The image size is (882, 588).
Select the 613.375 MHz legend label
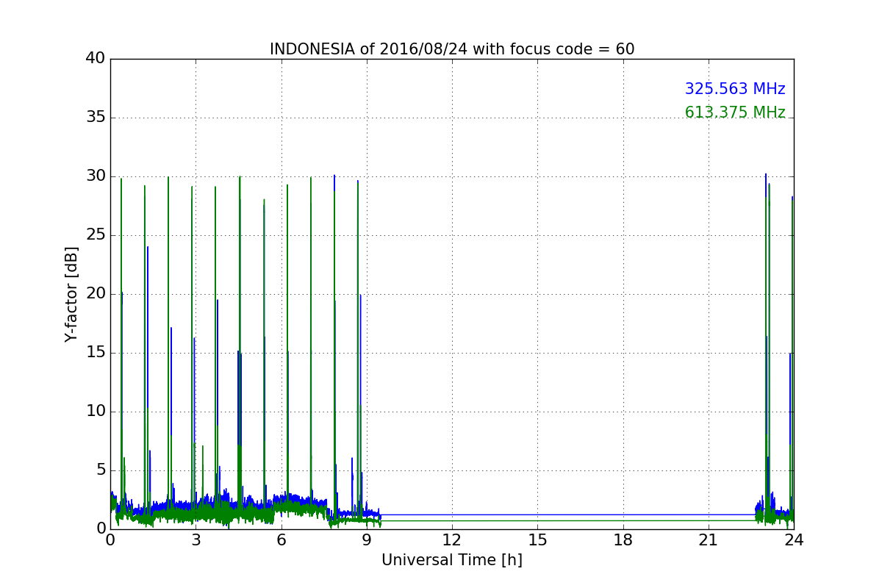click(x=735, y=112)
